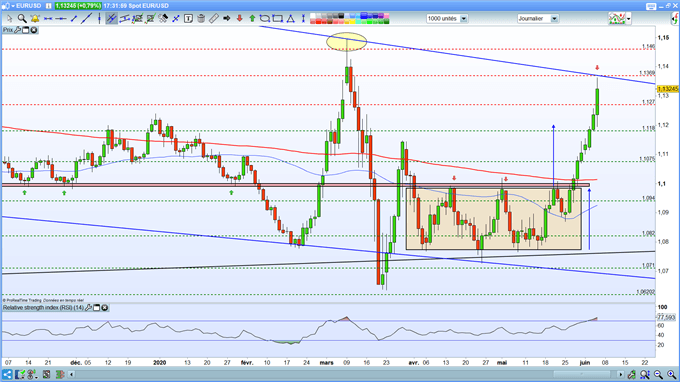Screen dimensions: 680x382
Task: Maximize the Prix price panel
Action: (26, 30)
